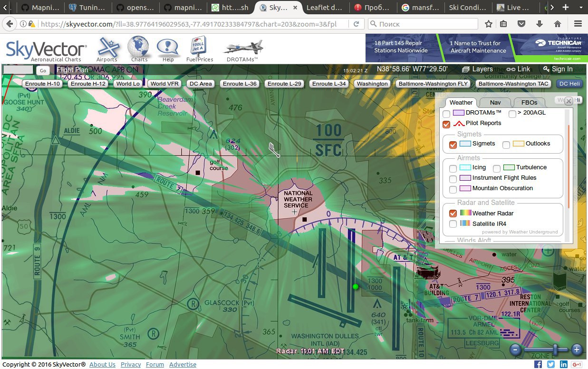The width and height of the screenshot is (588, 369).
Task: Select the Enroute H-12 chart
Action: pyautogui.click(x=88, y=84)
